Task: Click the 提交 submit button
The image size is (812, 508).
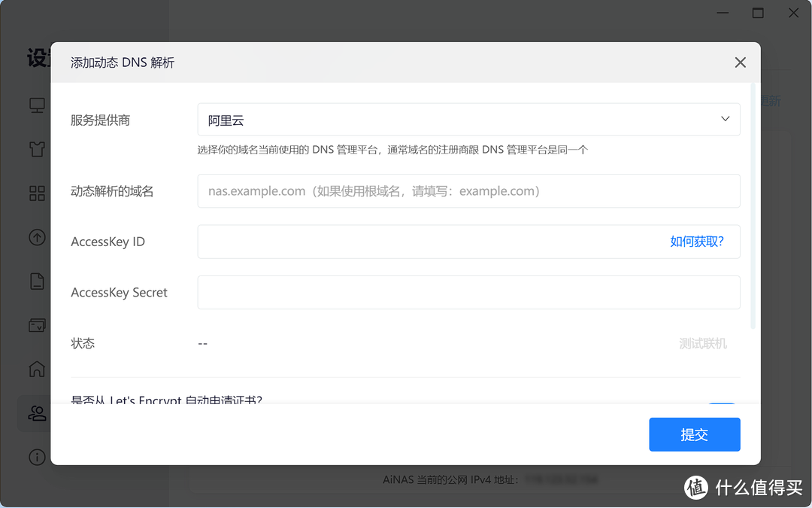Action: [694, 434]
